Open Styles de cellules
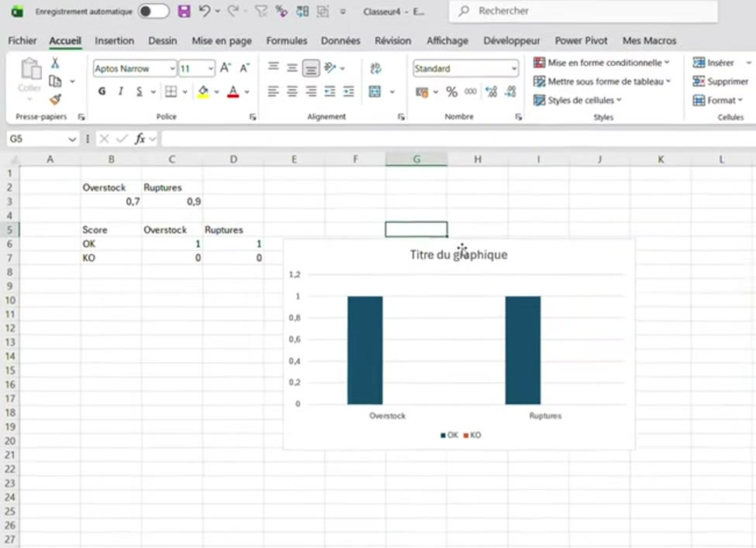Viewport: 756px width, 548px height. 577,100
